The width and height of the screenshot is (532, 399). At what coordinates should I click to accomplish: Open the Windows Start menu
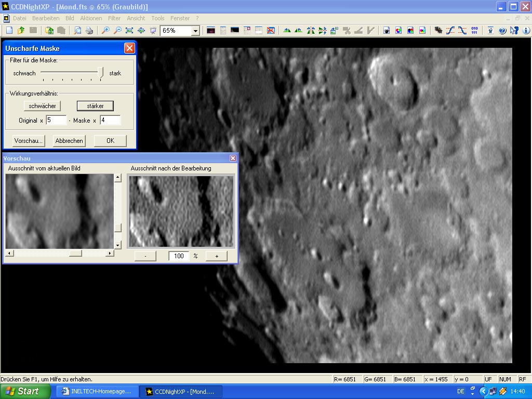25,391
